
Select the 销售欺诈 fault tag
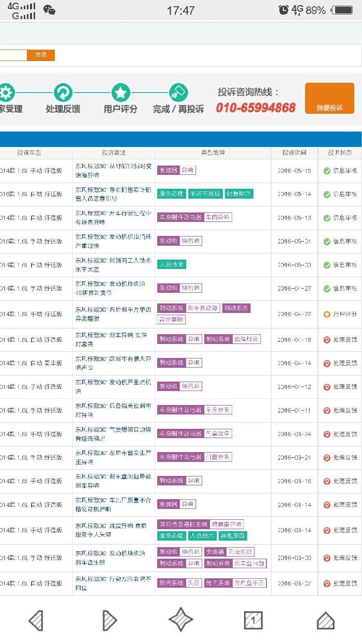(238, 194)
